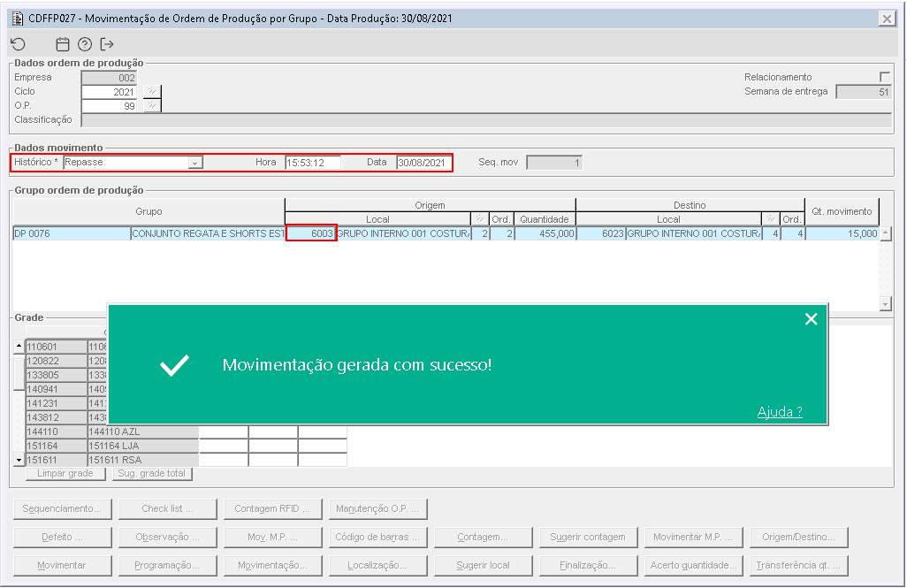Click the exit door toolbar icon
The height and width of the screenshot is (588, 907).
pos(107,44)
